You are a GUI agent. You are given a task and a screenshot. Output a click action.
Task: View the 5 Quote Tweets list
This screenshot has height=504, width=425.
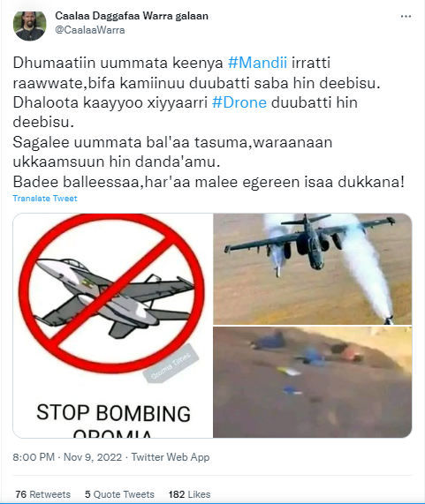(119, 494)
